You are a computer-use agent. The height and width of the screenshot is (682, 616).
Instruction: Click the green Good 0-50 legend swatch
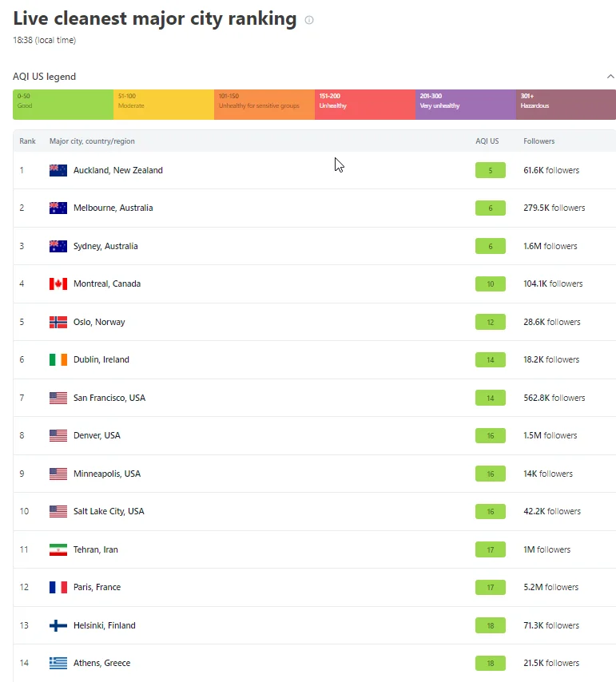pos(63,105)
